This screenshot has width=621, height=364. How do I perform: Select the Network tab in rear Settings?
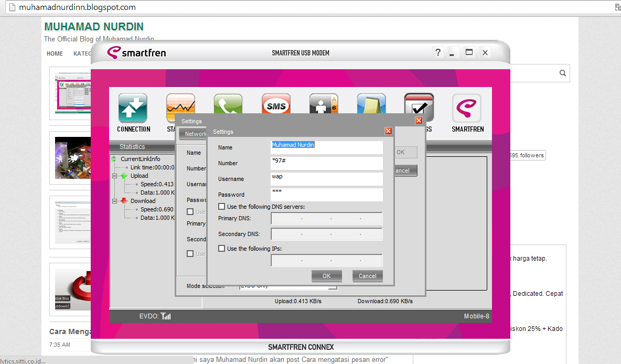tap(193, 134)
